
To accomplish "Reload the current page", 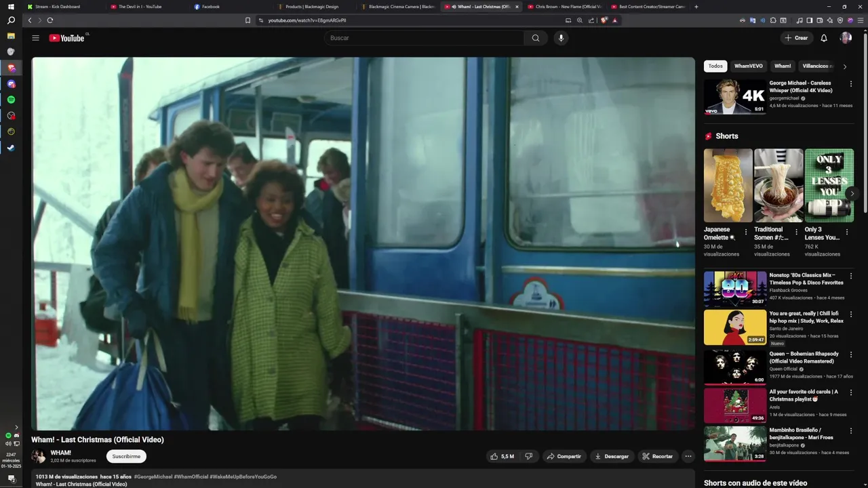I will pos(50,20).
